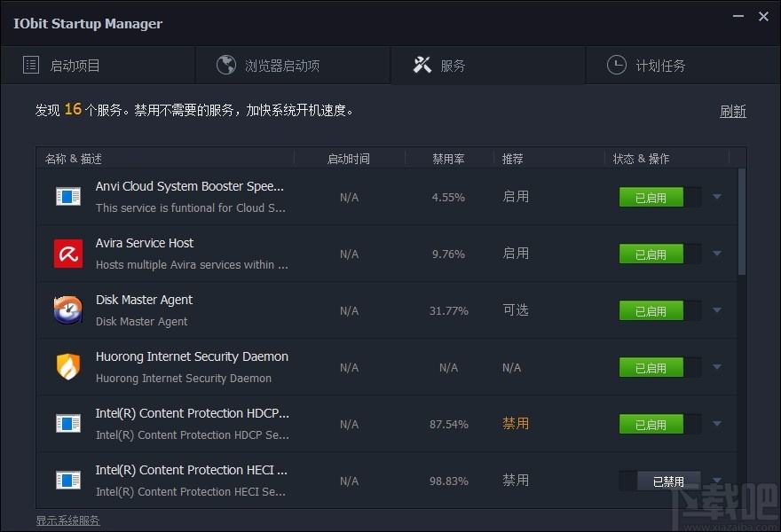Select the Anvi Cloud System Booster service icon
This screenshot has width=781, height=532.
(x=67, y=196)
